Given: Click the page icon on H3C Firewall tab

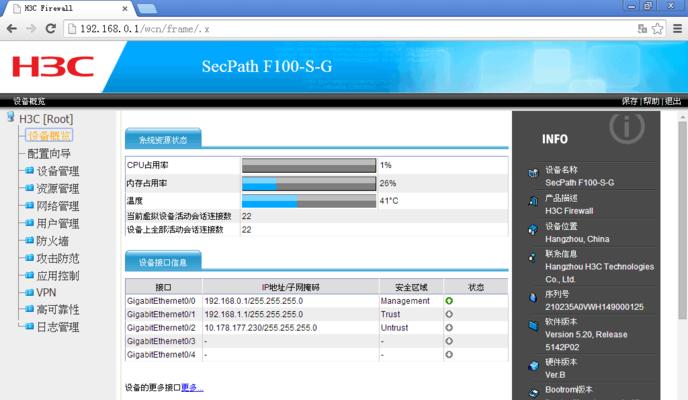Looking at the screenshot, I should pyautogui.click(x=17, y=8).
